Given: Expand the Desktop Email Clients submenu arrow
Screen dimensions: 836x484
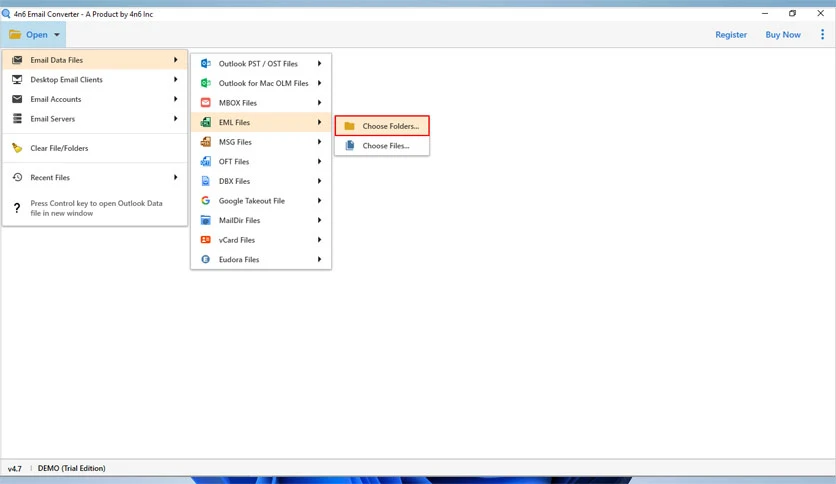Looking at the screenshot, I should pyautogui.click(x=175, y=79).
